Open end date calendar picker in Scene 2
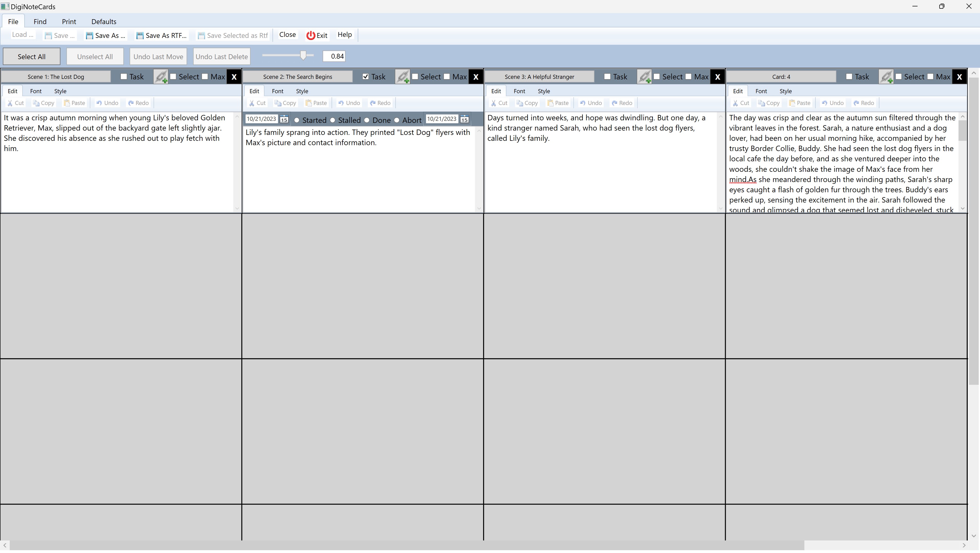Screen dimensions: 980x553 pyautogui.click(x=464, y=119)
